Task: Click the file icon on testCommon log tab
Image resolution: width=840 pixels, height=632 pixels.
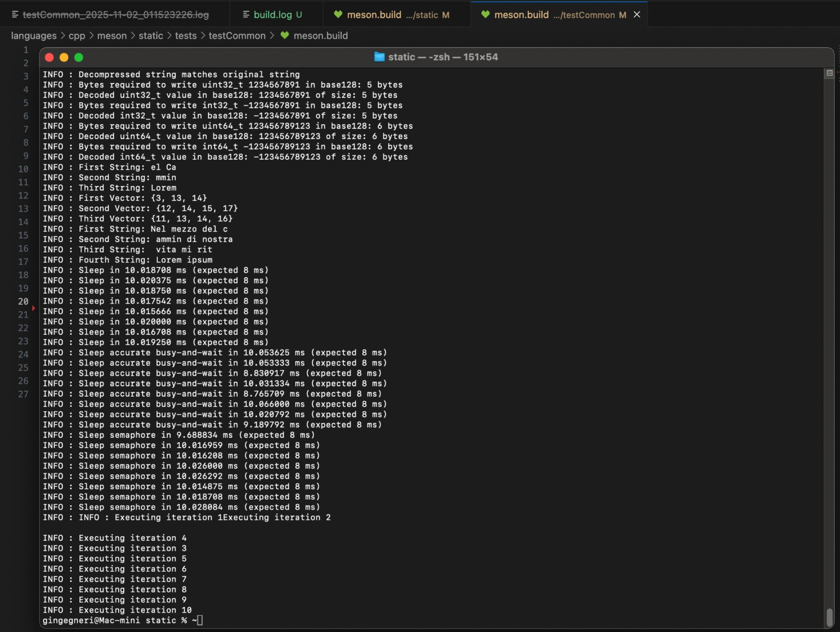Action: [x=15, y=15]
